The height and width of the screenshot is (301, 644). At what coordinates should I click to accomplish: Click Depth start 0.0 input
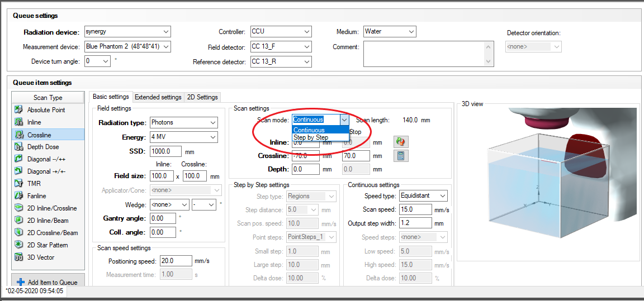pos(306,169)
